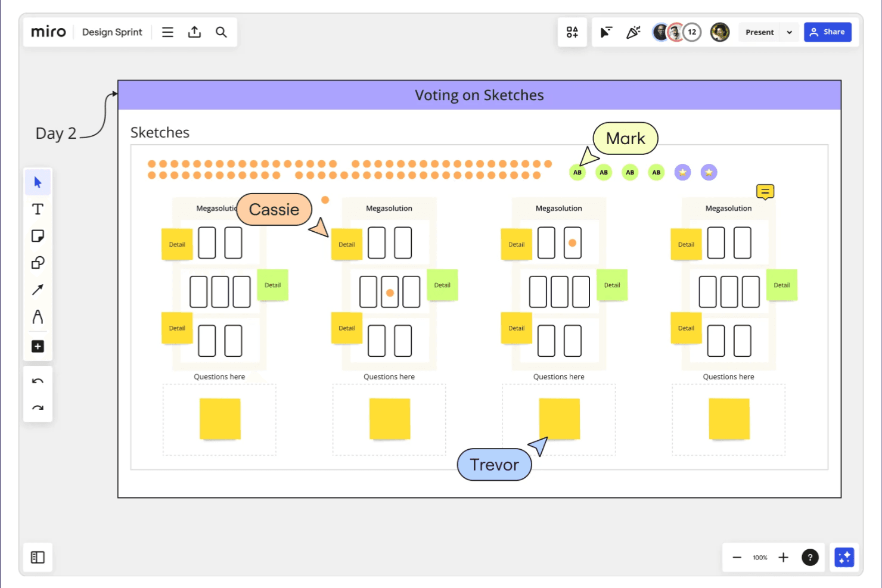Search the board with magnifier icon
Image resolution: width=882 pixels, height=588 pixels.
click(221, 32)
